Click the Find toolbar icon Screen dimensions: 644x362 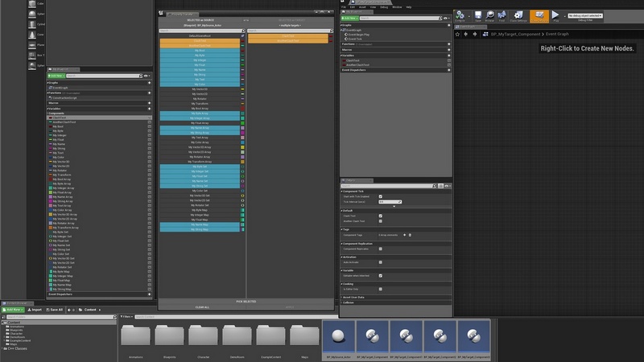tap(501, 15)
